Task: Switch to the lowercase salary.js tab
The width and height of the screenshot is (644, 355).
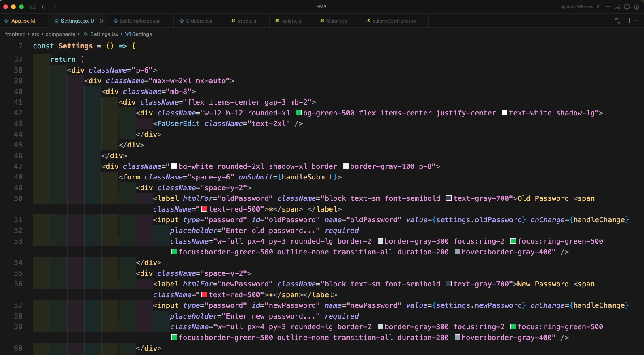Action: tap(291, 21)
